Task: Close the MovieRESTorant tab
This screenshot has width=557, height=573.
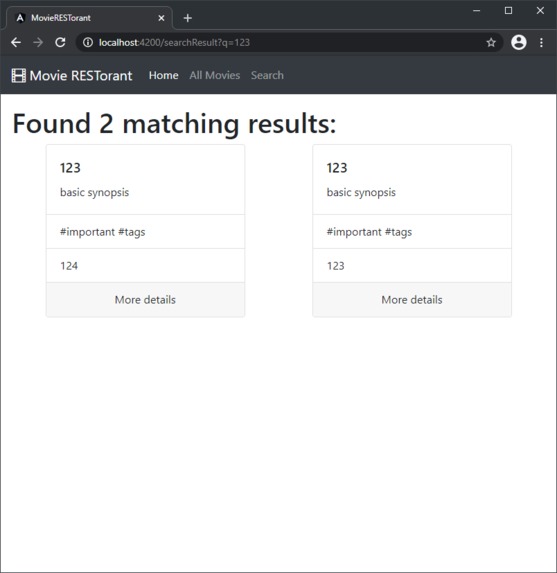Action: (161, 18)
